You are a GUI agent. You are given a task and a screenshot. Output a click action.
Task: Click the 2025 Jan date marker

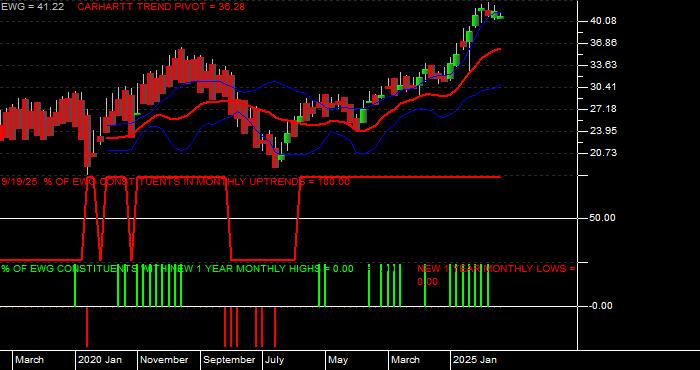click(475, 360)
